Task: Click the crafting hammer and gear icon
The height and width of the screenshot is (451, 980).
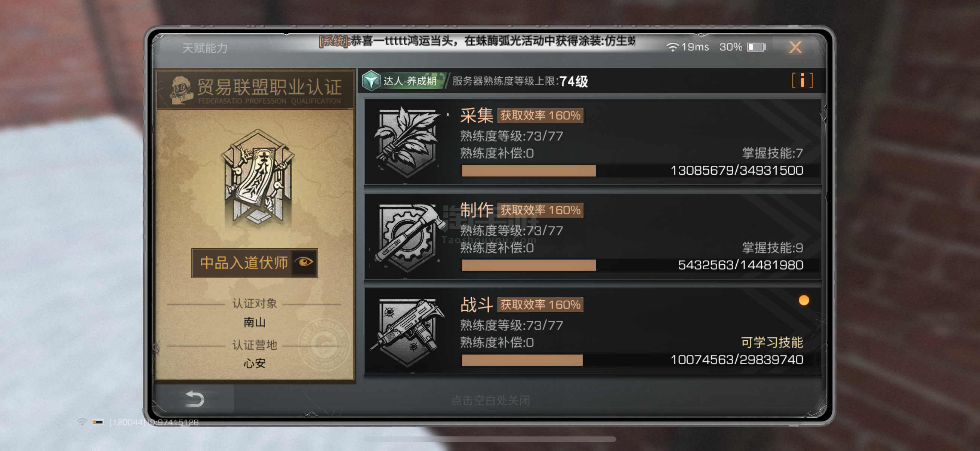Action: [409, 237]
